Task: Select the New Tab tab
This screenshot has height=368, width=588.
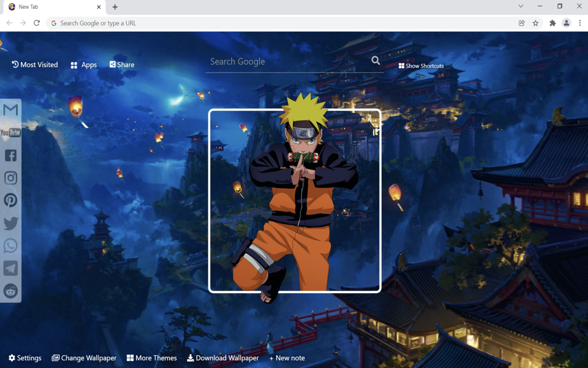Action: pyautogui.click(x=55, y=7)
